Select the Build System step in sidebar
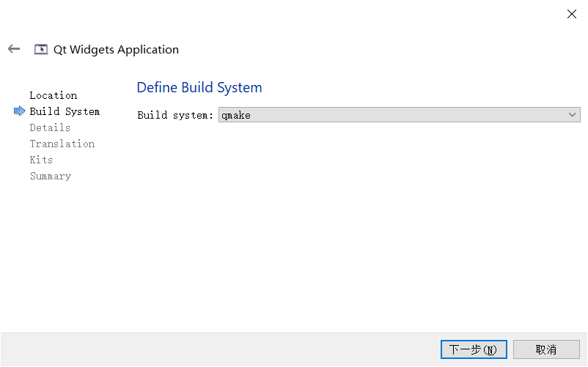 pyautogui.click(x=65, y=111)
